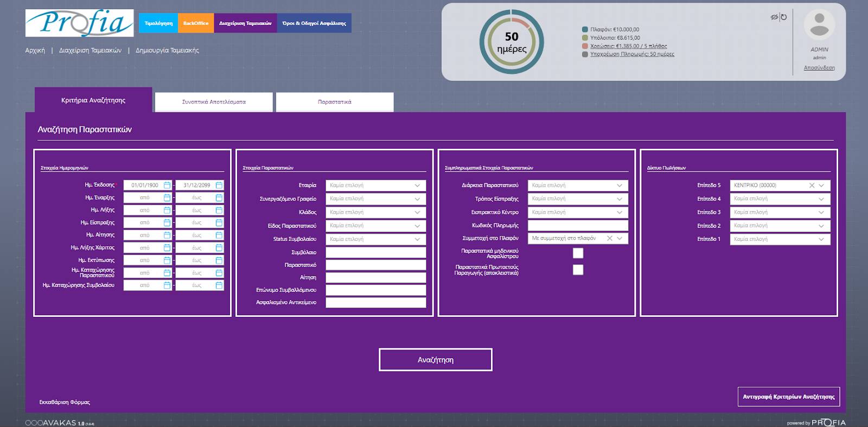Click the orange Χρεώσεις legend swatch

point(585,46)
